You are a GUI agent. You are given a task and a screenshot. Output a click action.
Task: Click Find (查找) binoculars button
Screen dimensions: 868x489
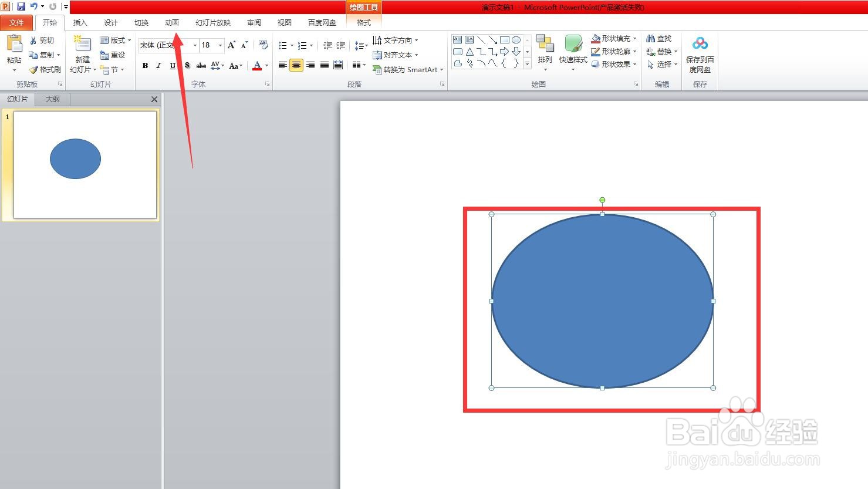[658, 38]
